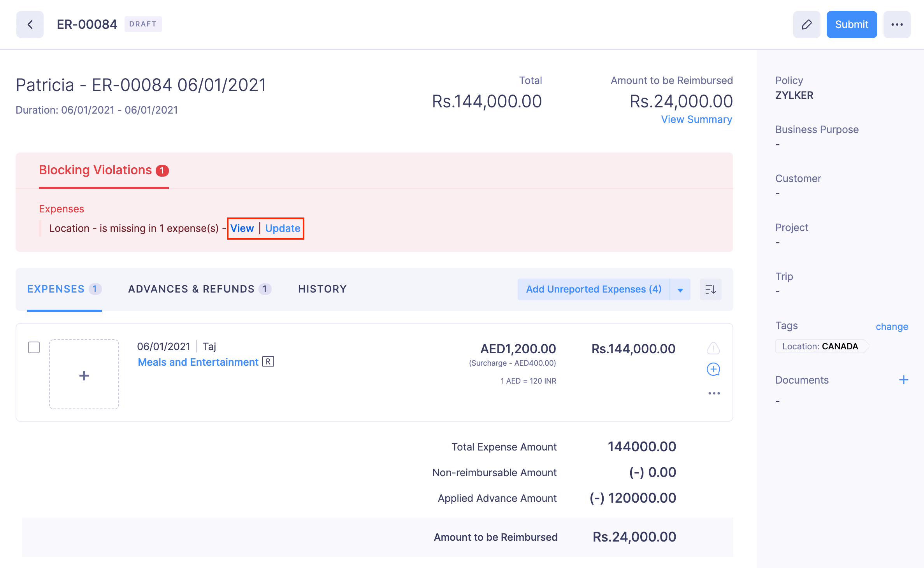Image resolution: width=924 pixels, height=568 pixels.
Task: Click the sort expenses icon
Action: coord(710,289)
